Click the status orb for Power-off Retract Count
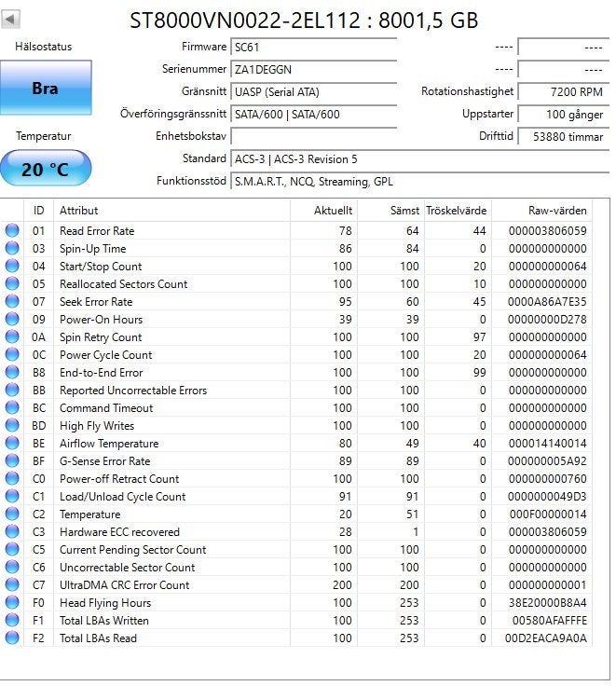 pos(12,478)
